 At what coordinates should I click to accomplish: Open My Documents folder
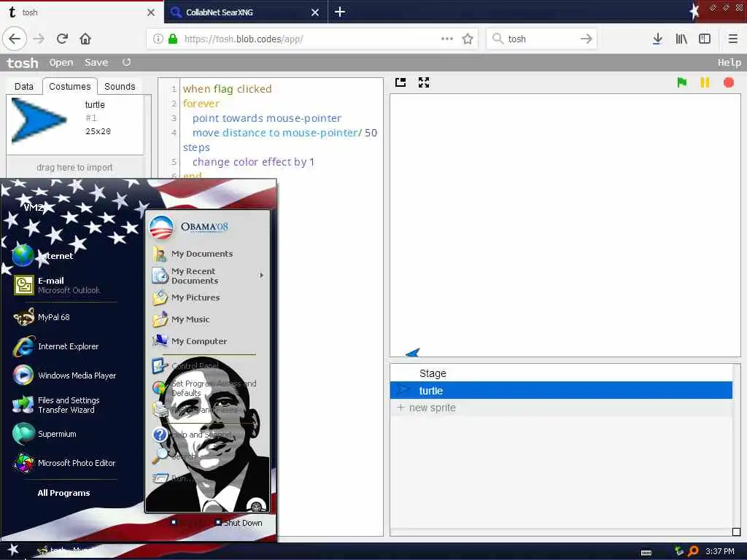[x=207, y=254]
